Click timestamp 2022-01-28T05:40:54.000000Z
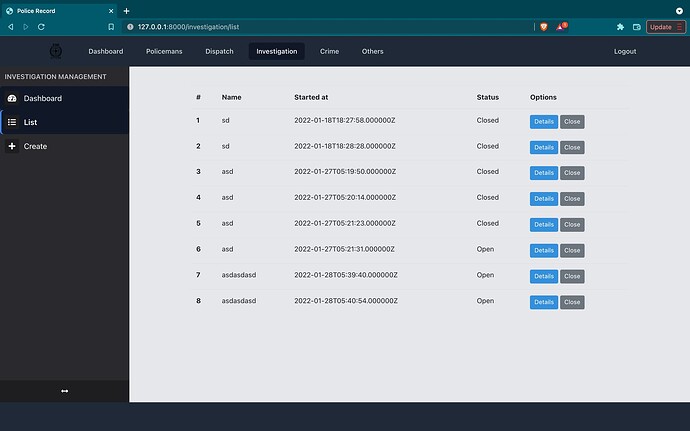 [346, 301]
